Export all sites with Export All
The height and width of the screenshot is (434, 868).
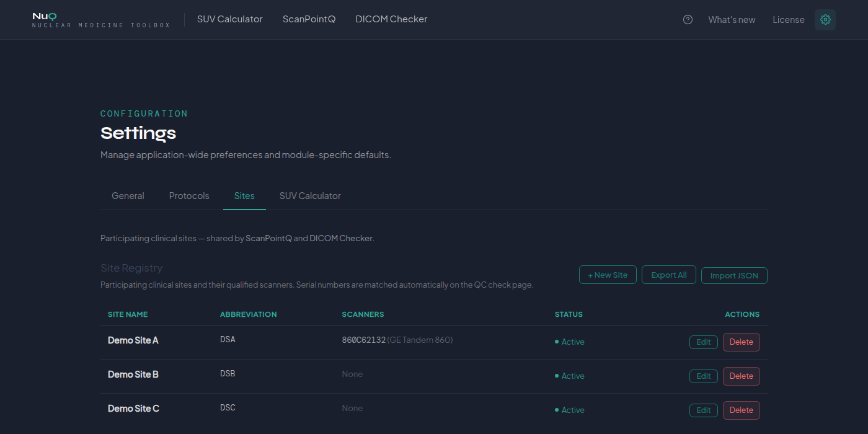coord(669,275)
